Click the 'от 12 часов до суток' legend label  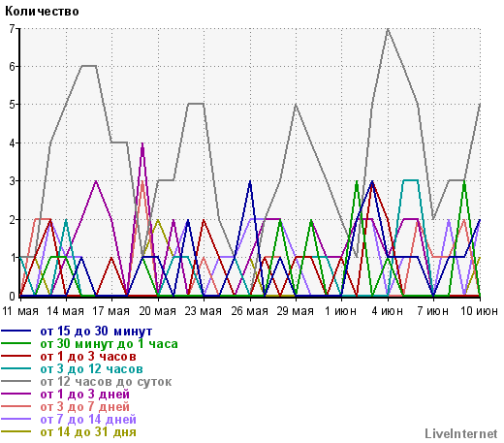106,382
